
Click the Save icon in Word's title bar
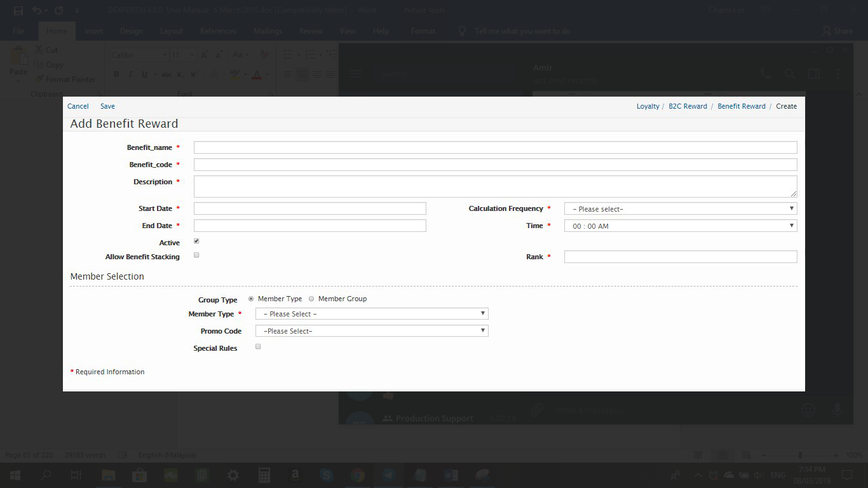pos(18,11)
